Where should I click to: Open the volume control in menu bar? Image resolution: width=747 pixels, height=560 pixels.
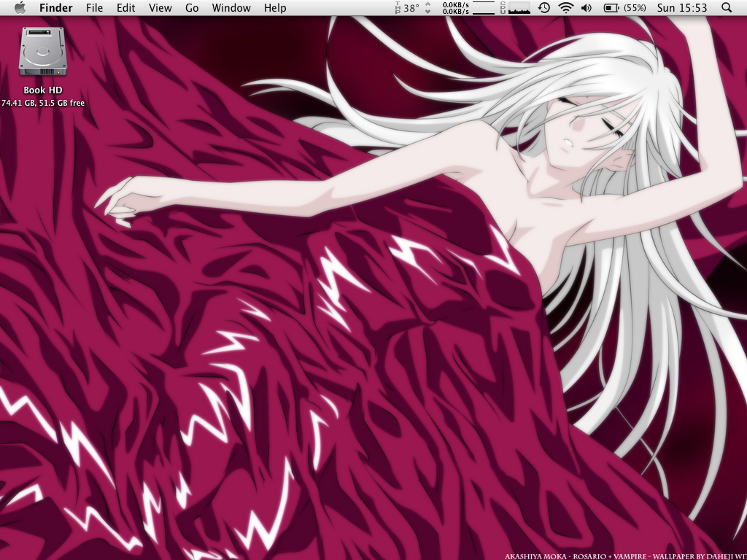[x=587, y=7]
